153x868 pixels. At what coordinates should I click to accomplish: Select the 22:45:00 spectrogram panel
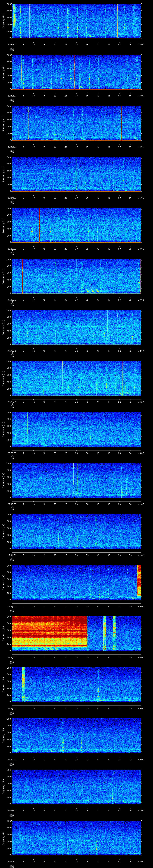[76, 736]
